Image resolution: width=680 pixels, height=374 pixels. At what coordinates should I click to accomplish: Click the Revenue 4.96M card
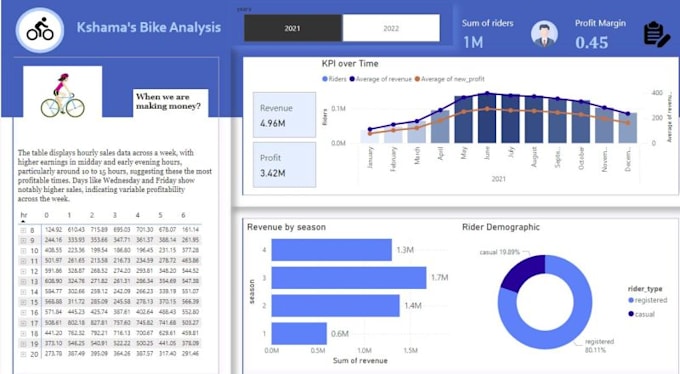click(284, 115)
